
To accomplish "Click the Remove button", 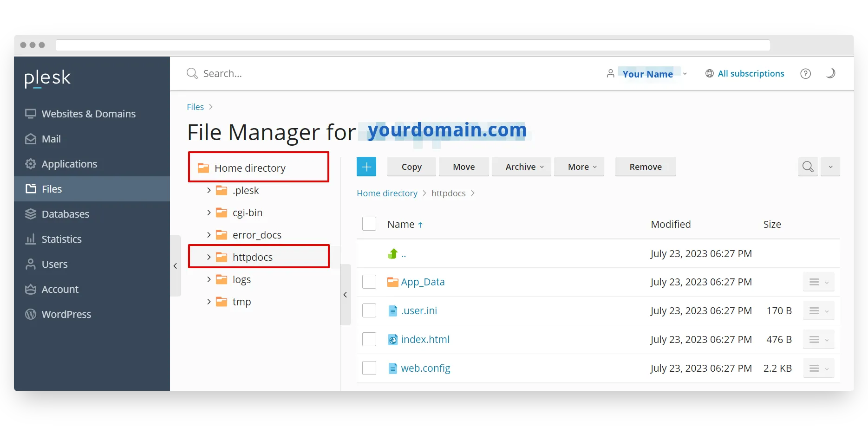I will pos(646,167).
